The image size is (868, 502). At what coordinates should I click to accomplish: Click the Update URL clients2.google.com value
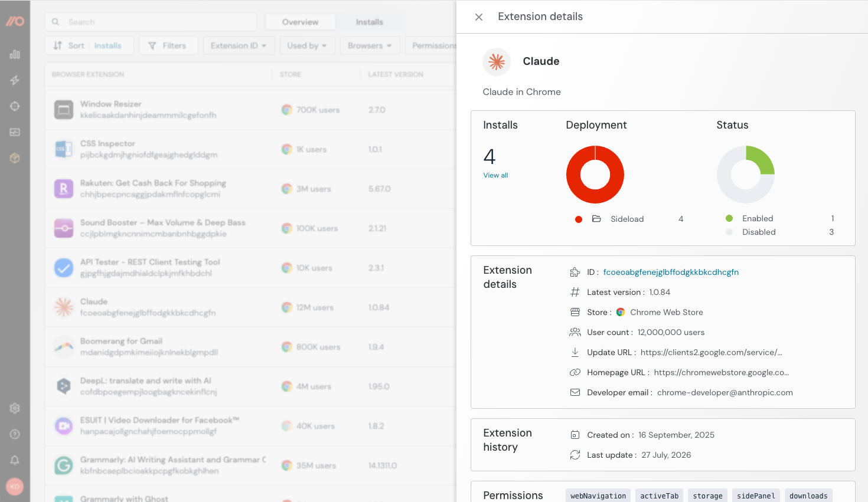711,352
